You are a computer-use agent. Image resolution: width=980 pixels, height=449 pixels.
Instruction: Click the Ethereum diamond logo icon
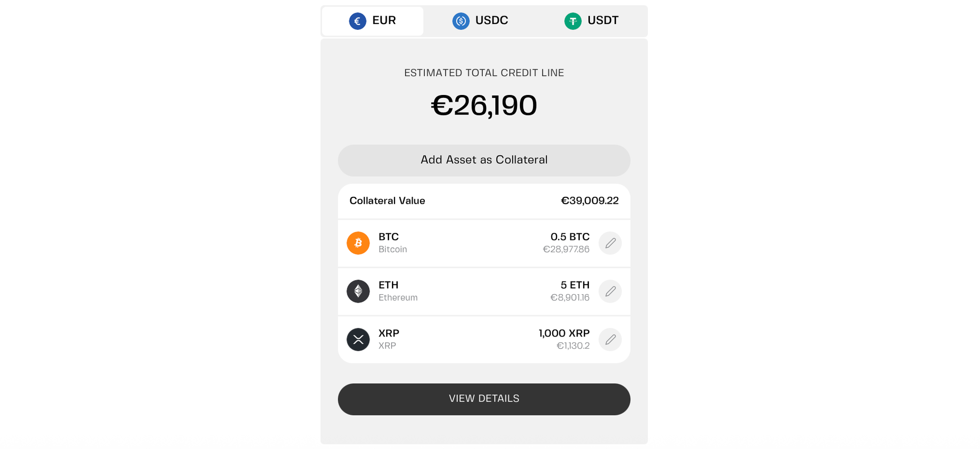tap(358, 291)
